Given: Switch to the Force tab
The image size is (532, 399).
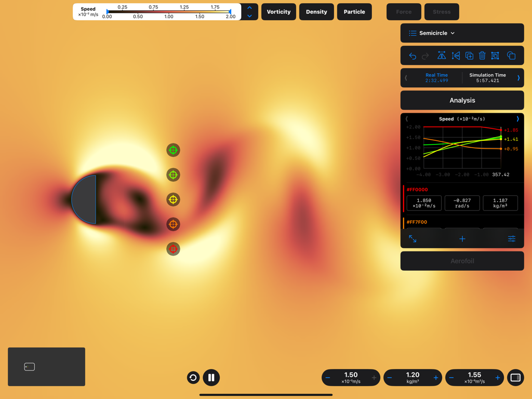Looking at the screenshot, I should point(404,11).
